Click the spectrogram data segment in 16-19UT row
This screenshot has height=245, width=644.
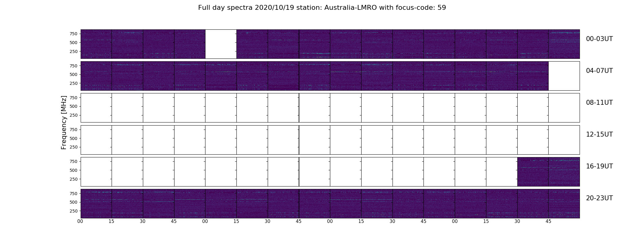(548, 172)
